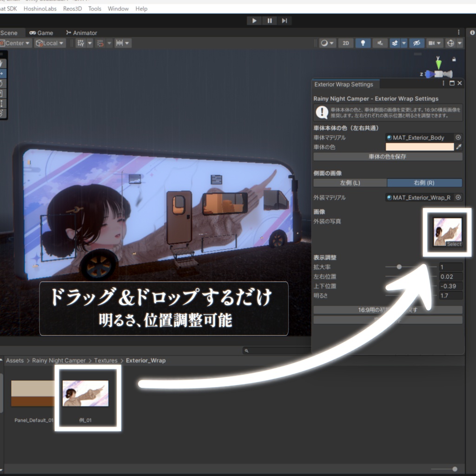Open the scene camera settings dropdown

435,43
